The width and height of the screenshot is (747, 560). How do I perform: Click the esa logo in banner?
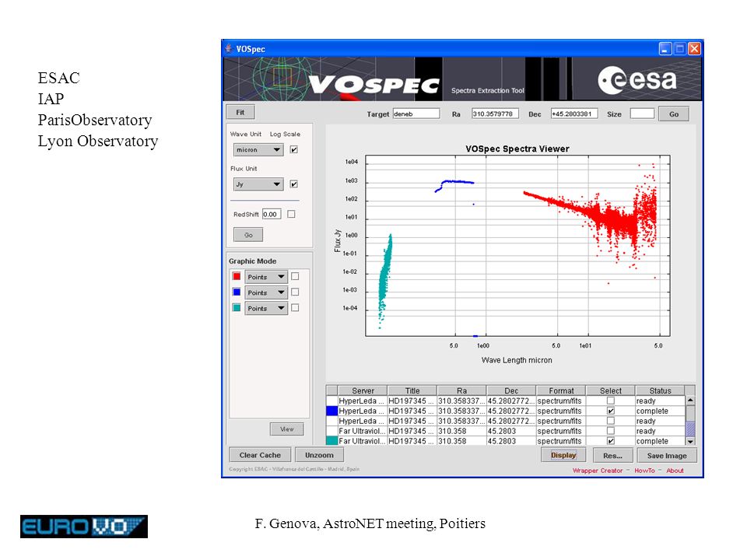coord(637,80)
